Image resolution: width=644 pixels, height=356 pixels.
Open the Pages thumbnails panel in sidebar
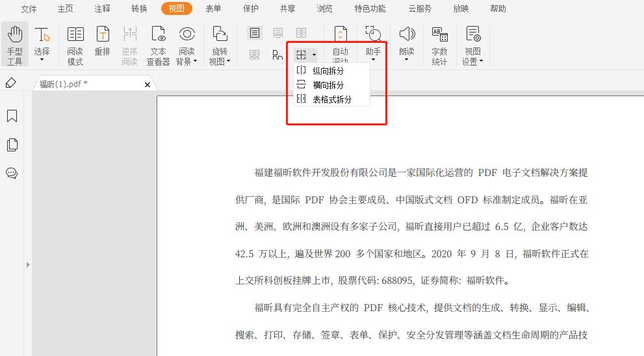pyautogui.click(x=12, y=145)
